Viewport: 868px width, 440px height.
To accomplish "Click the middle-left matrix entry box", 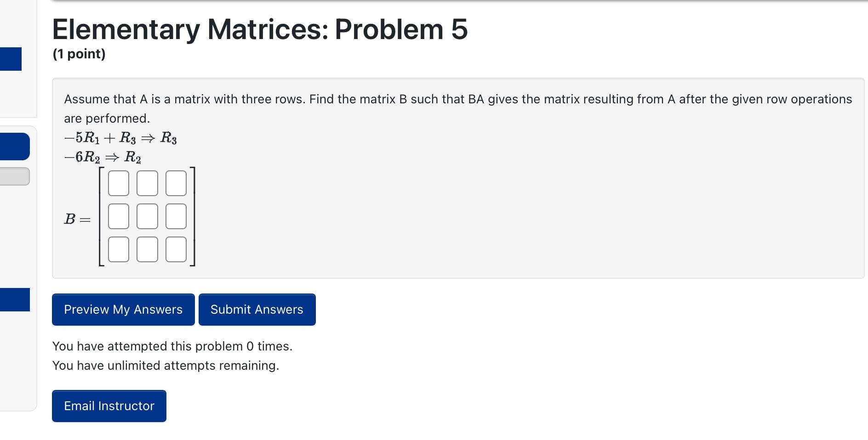I will [118, 216].
